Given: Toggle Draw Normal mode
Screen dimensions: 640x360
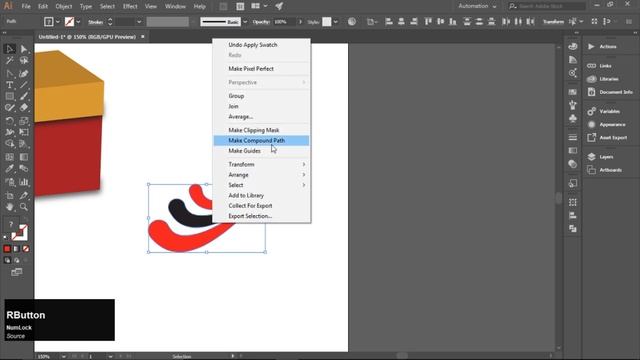Looking at the screenshot, I should click(7, 260).
